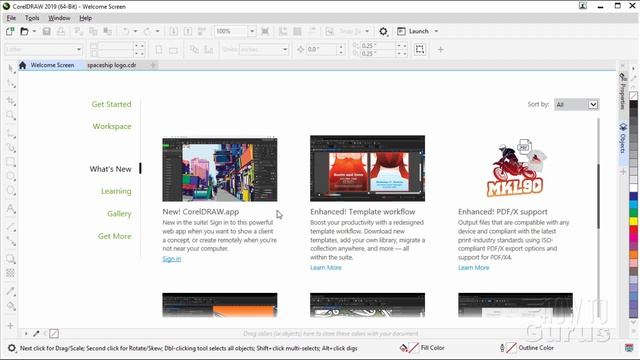
Task: Click Learn More under Template workflow
Action: click(326, 268)
